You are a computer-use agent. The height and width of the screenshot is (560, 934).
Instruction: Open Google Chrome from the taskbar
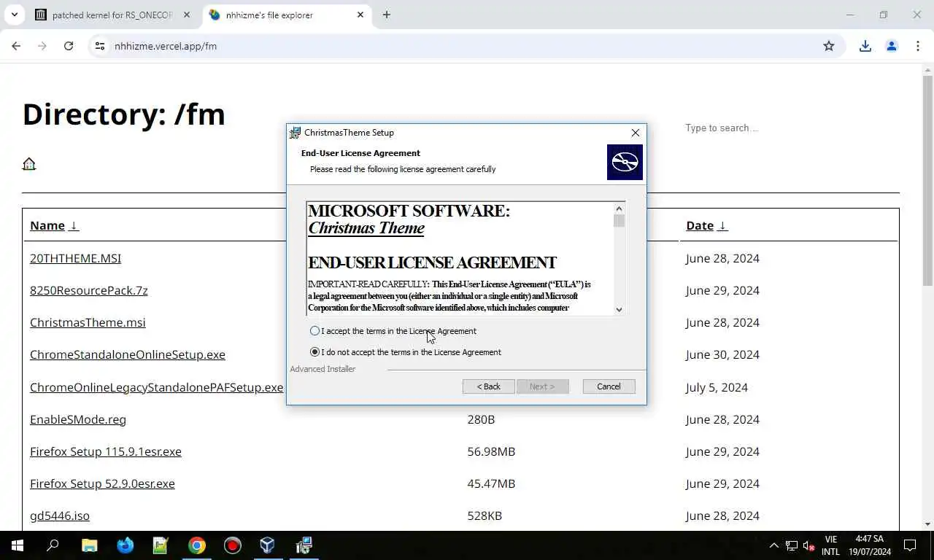coord(197,545)
